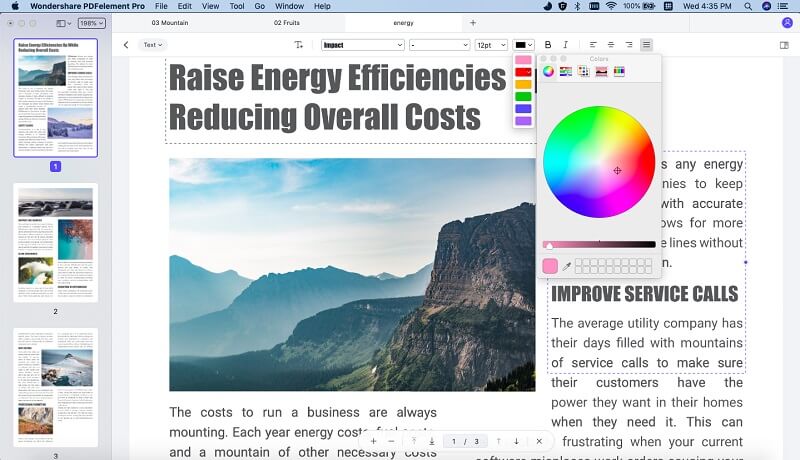The image size is (800, 460).
Task: Open the Window menu
Action: pos(289,6)
